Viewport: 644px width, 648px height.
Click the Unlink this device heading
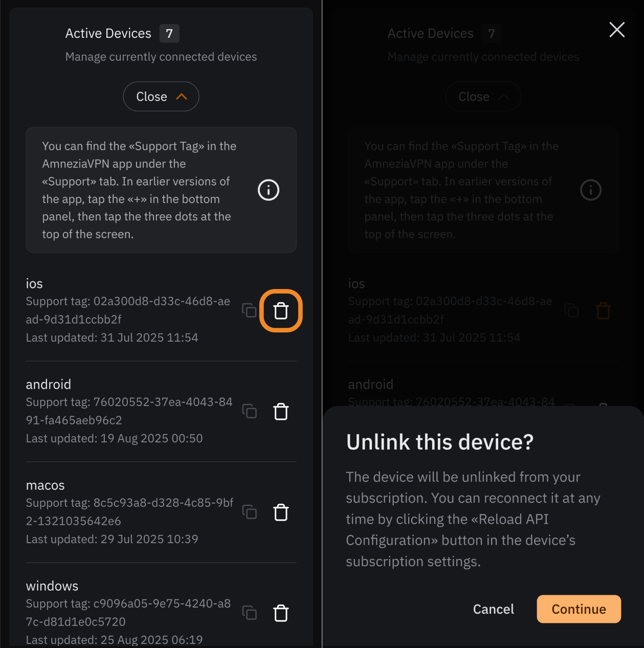[439, 442]
